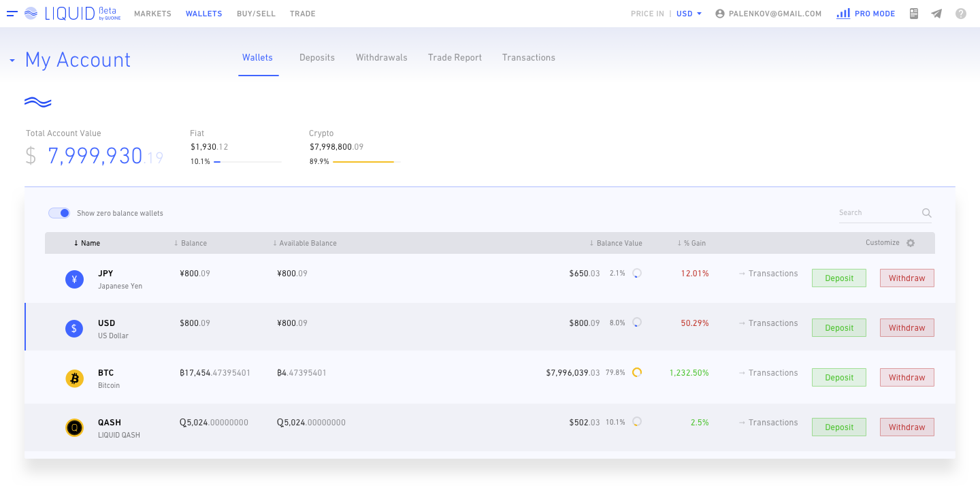Sort wallets by Balance Value column
The width and height of the screenshot is (980, 490).
[x=616, y=243]
